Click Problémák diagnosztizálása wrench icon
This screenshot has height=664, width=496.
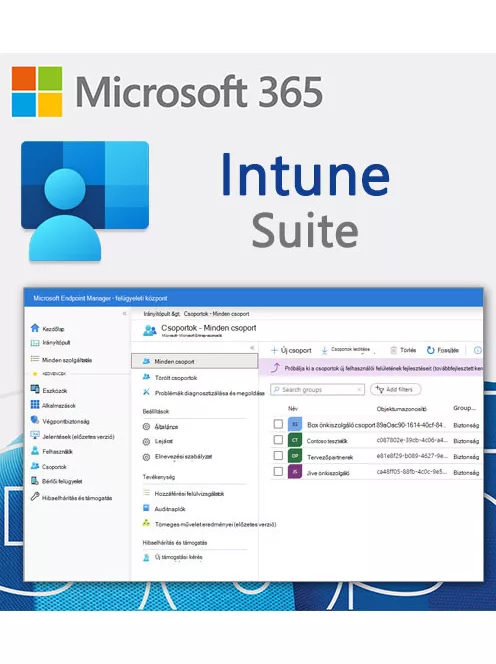click(x=146, y=392)
